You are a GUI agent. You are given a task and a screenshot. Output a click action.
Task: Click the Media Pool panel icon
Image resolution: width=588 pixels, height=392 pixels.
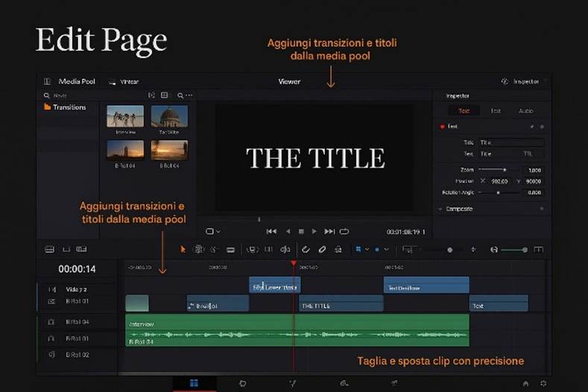pyautogui.click(x=47, y=81)
